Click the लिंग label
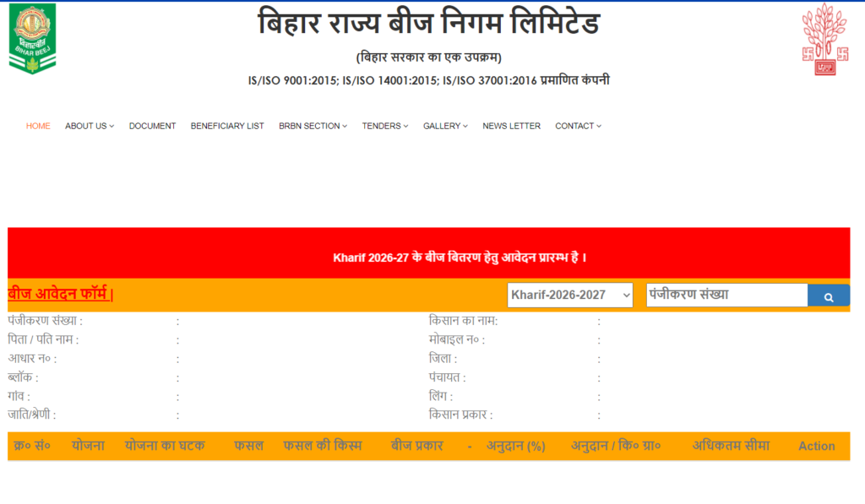Image resolution: width=865 pixels, height=504 pixels. coord(441,396)
